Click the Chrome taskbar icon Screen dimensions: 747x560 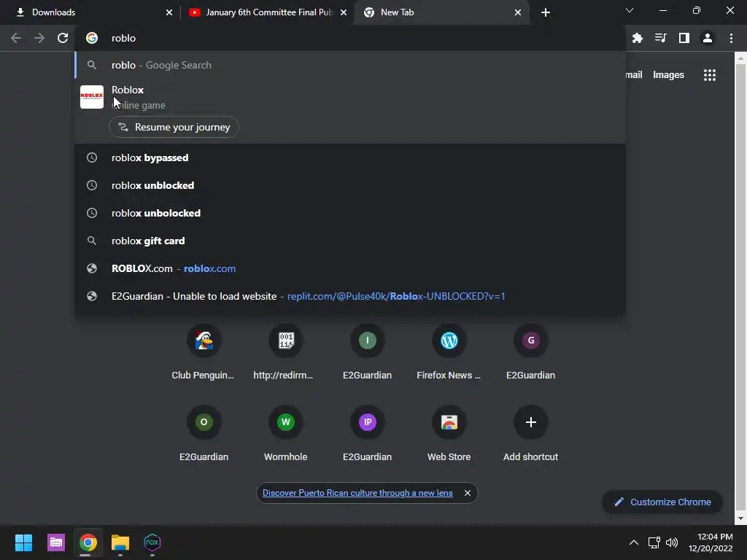(x=88, y=542)
